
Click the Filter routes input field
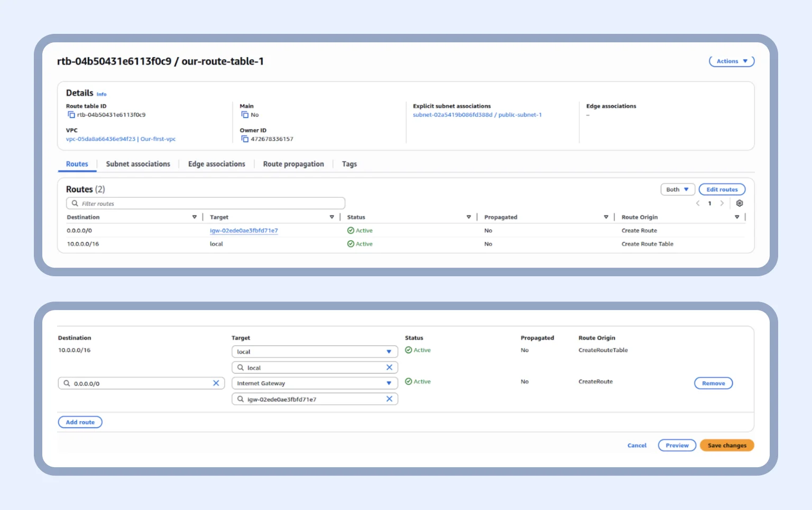pos(206,203)
